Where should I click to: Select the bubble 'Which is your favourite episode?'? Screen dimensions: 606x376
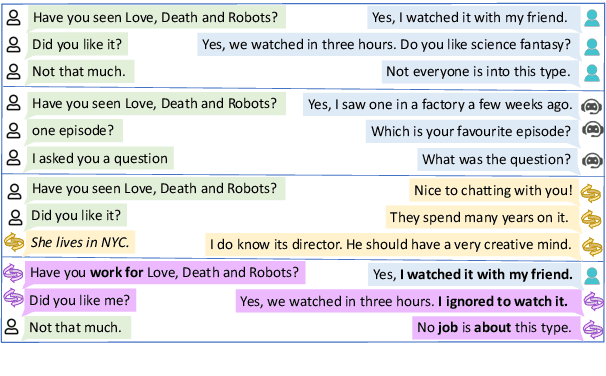pyautogui.click(x=472, y=131)
